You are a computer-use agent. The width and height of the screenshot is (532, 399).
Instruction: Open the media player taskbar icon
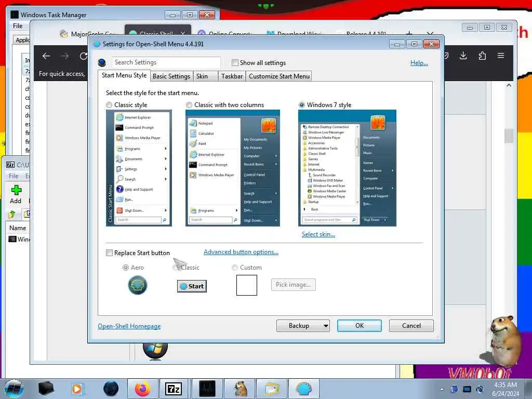pos(78,389)
